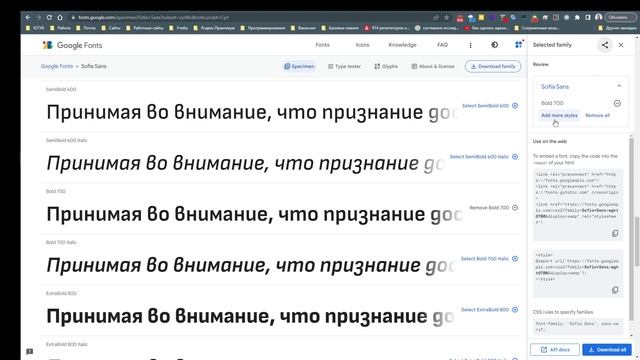Image resolution: width=640 pixels, height=360 pixels.
Task: Copy the @import style code
Action: point(615,290)
